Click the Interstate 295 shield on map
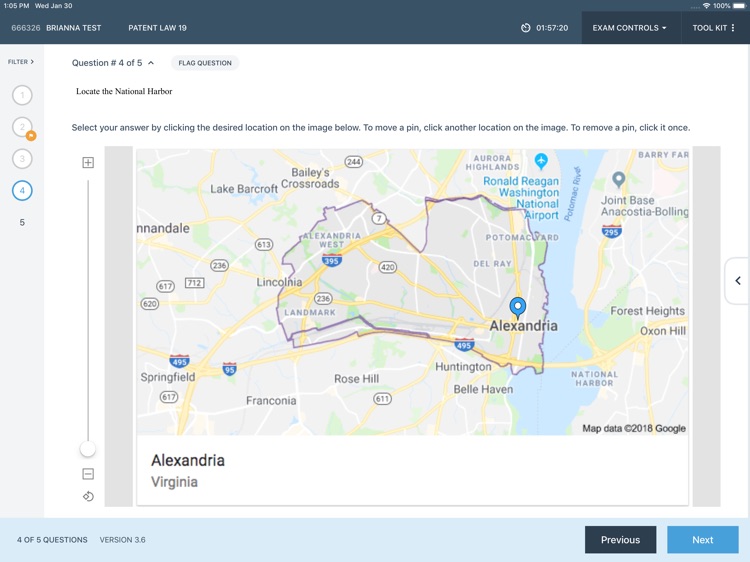The image size is (750, 562). [x=611, y=231]
